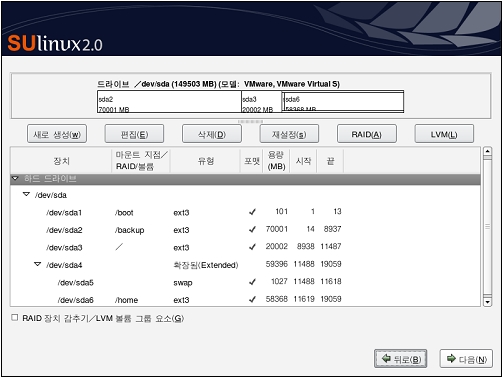Viewport: 503px width, 378px height.
Task: Click the format checkmark for /dev/sda1
Action: coord(252,212)
